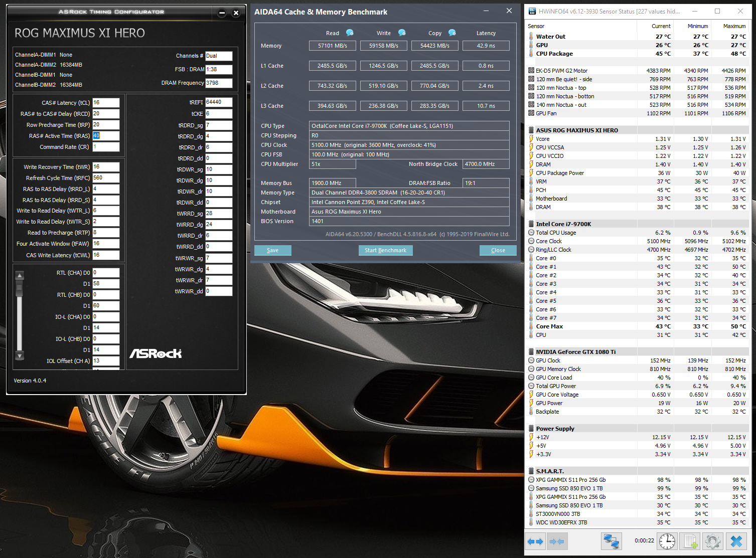Image resolution: width=756 pixels, height=558 pixels.
Task: Select the tREFI input field
Action: pos(219,102)
